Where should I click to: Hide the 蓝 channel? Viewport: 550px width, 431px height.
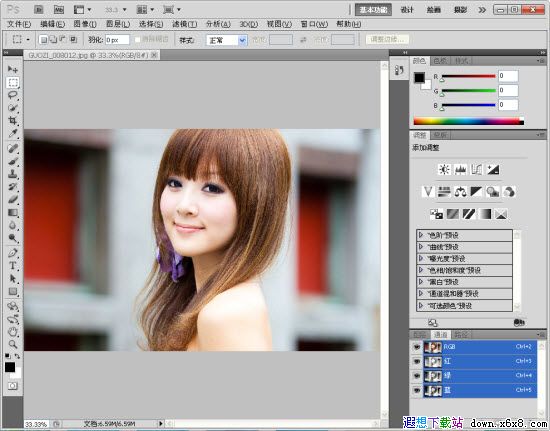[x=417, y=390]
